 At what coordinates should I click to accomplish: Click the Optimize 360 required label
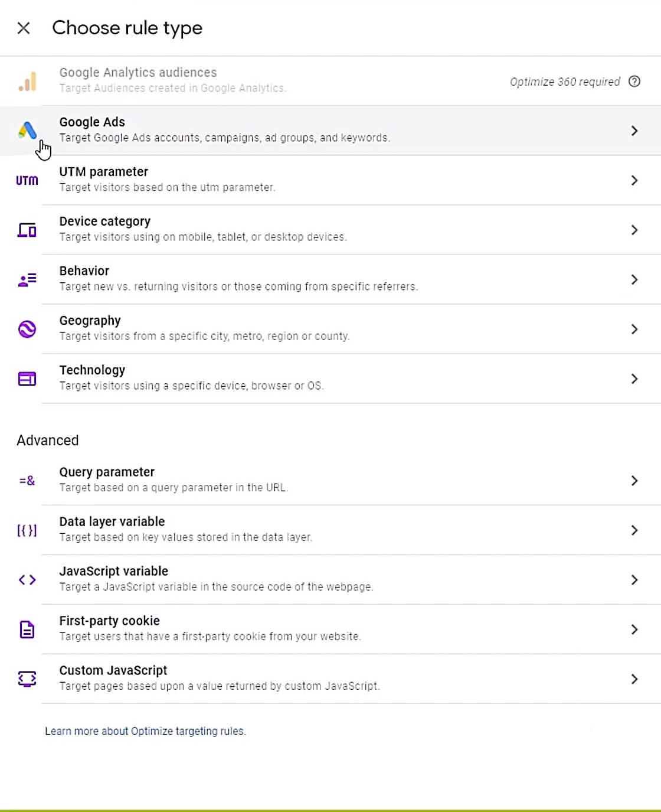[x=565, y=81]
